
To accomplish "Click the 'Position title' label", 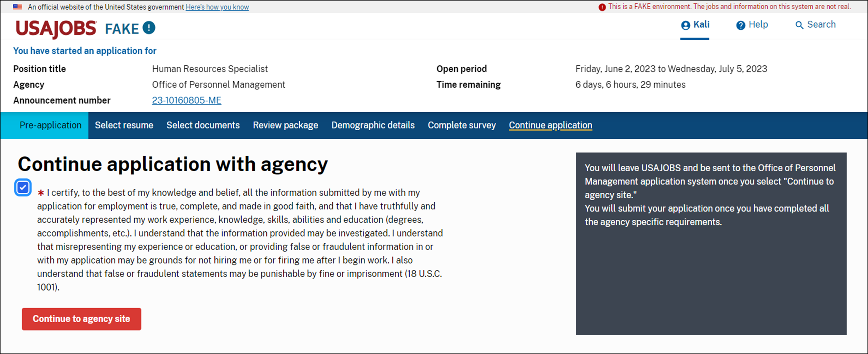I will tap(39, 69).
